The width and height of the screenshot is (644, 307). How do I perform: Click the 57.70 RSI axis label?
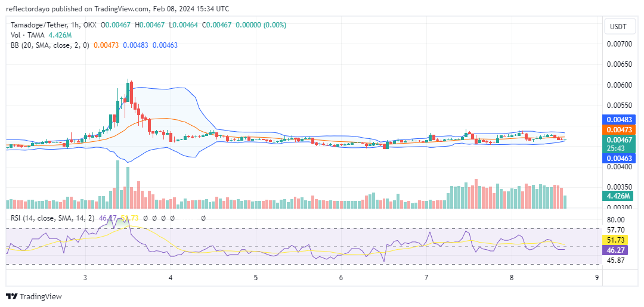click(x=615, y=230)
